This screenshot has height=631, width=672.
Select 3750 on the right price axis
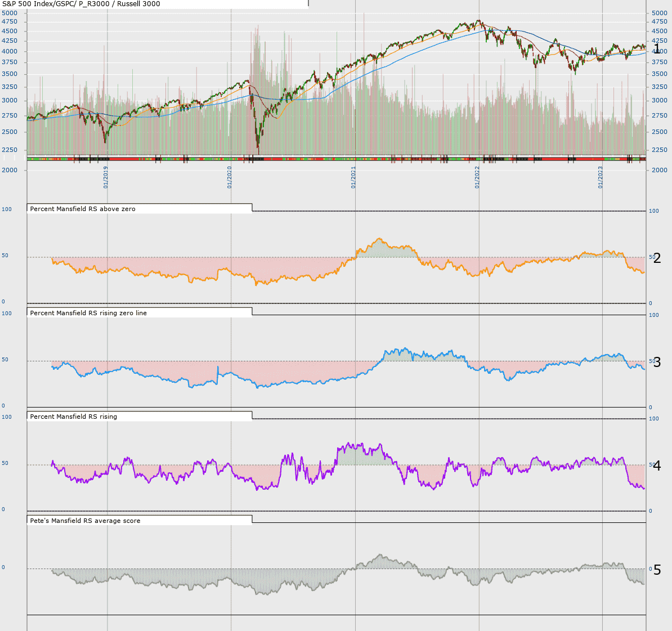660,62
